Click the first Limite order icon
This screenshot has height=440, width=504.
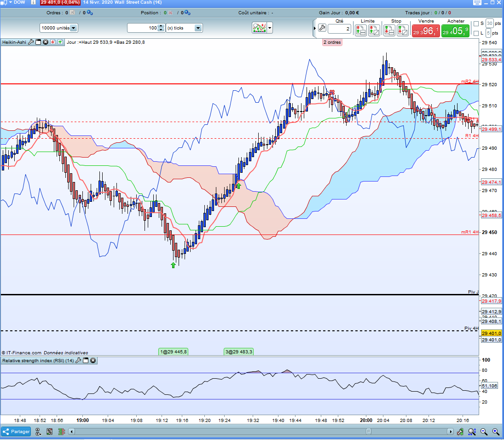[361, 30]
